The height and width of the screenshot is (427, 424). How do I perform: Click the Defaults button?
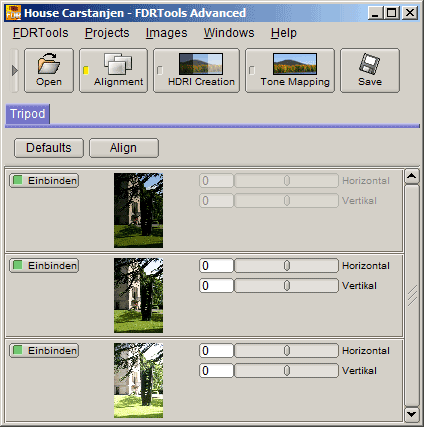pos(49,148)
